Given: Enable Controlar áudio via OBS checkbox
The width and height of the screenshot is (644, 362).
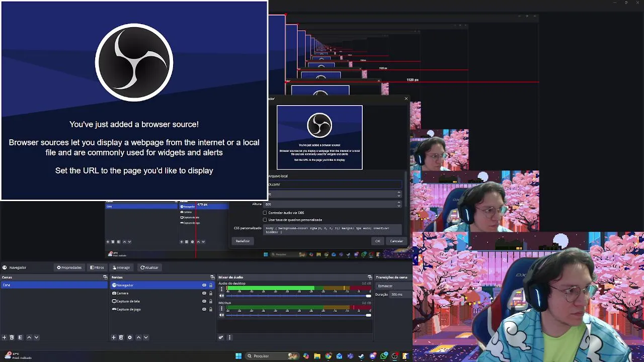Looking at the screenshot, I should (x=265, y=213).
